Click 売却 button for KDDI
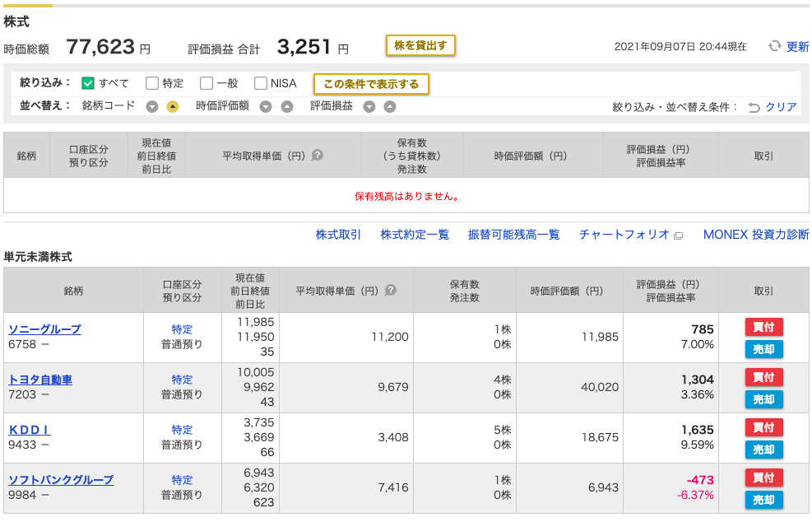This screenshot has height=522, width=812. [763, 450]
